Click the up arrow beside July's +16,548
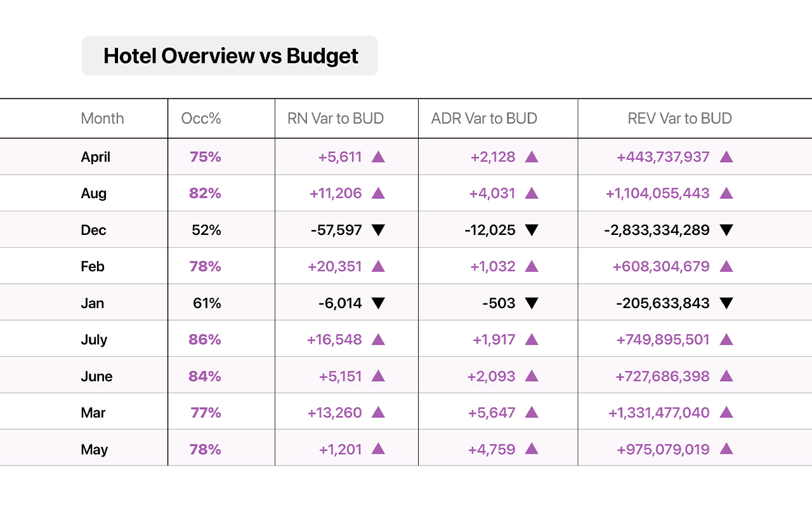This screenshot has width=812, height=508. (378, 340)
